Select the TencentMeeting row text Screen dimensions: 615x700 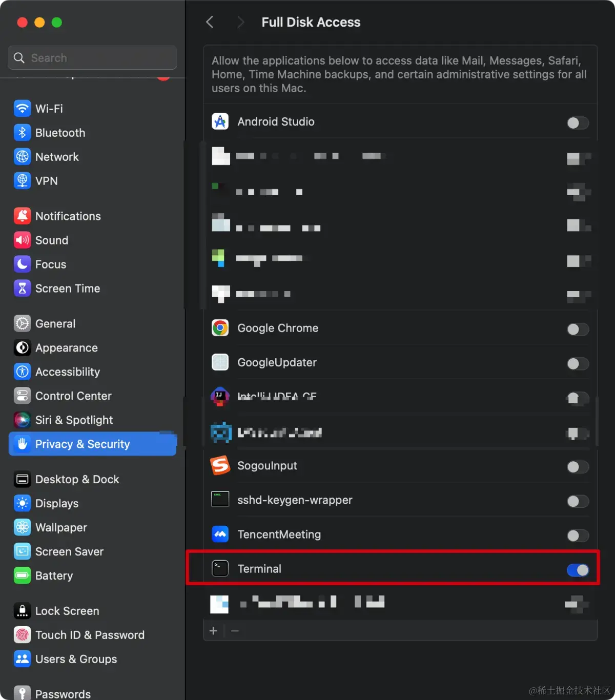tap(279, 534)
